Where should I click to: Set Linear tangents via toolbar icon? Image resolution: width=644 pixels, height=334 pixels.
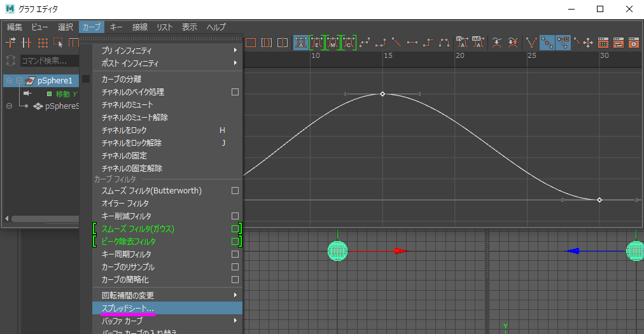396,43
